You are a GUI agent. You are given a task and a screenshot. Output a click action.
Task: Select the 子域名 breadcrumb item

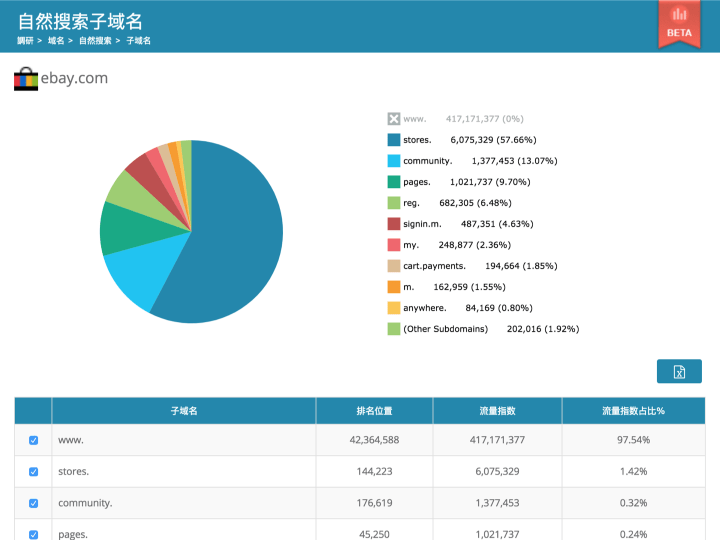coord(139,40)
